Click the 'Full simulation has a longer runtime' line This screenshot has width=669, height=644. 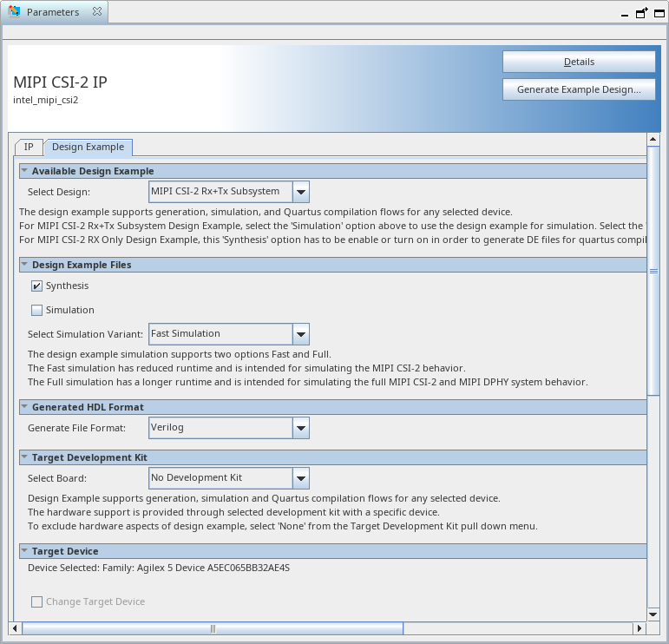tap(308, 382)
